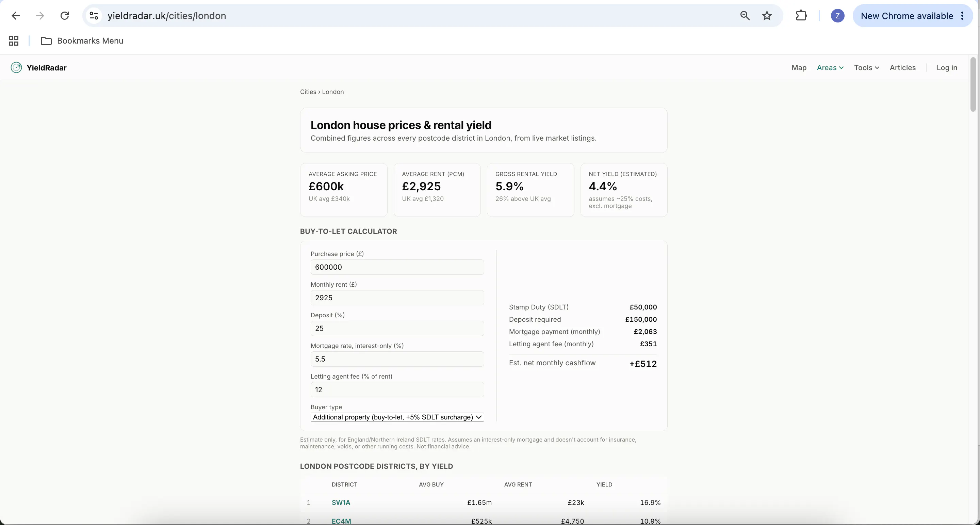Image resolution: width=980 pixels, height=525 pixels.
Task: Click the SW1A avg buy £1.65m cell
Action: coord(479,503)
